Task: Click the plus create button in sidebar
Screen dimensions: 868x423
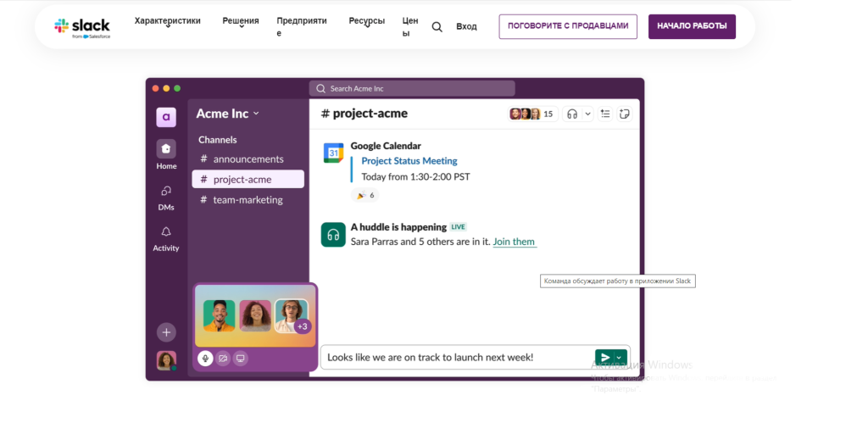Action: click(x=166, y=332)
